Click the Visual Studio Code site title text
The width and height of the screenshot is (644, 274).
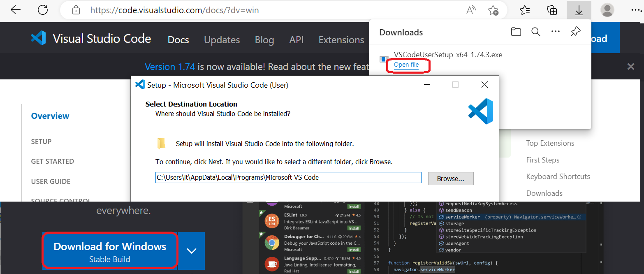pos(102,39)
